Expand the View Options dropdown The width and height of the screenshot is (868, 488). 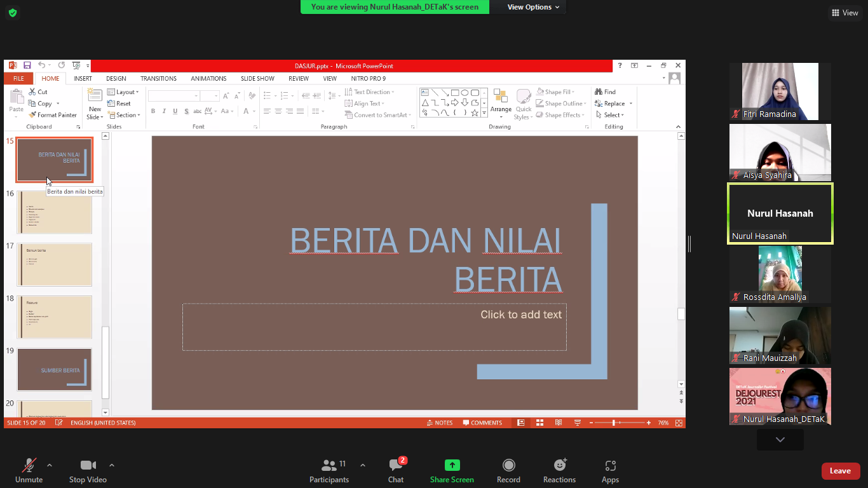pos(533,7)
